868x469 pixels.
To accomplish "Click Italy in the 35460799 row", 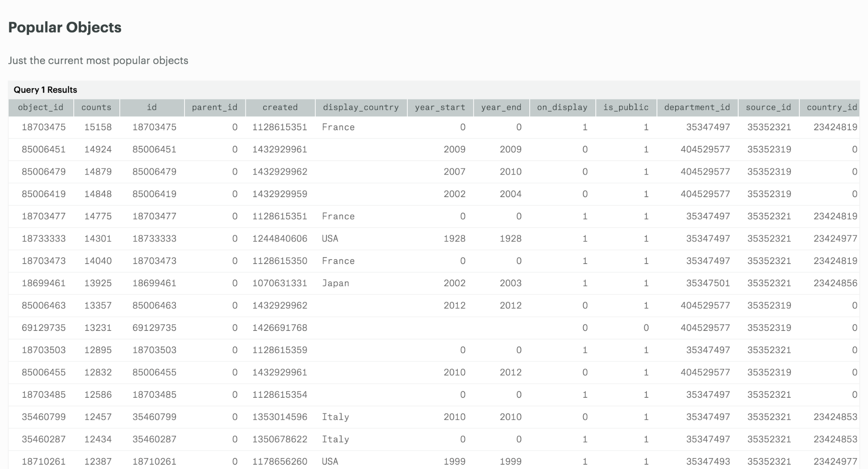I will point(336,417).
